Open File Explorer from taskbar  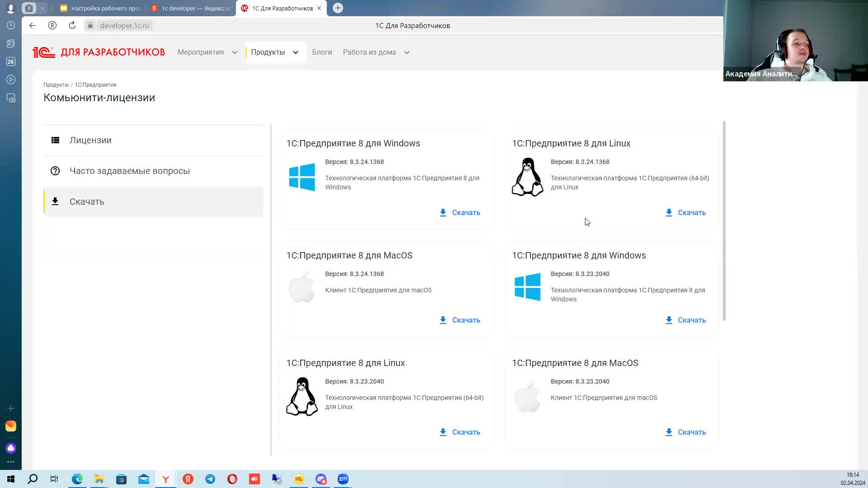pyautogui.click(x=99, y=479)
